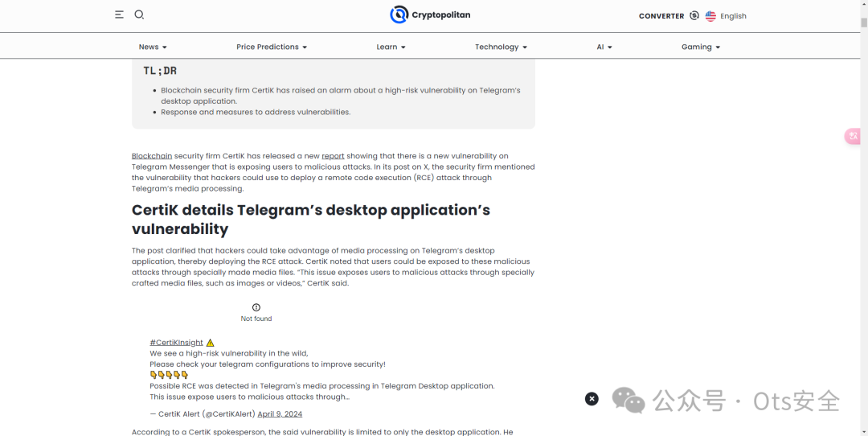The image size is (868, 436).
Task: Click the warning emoji after #CertiKInsight
Action: click(x=210, y=343)
